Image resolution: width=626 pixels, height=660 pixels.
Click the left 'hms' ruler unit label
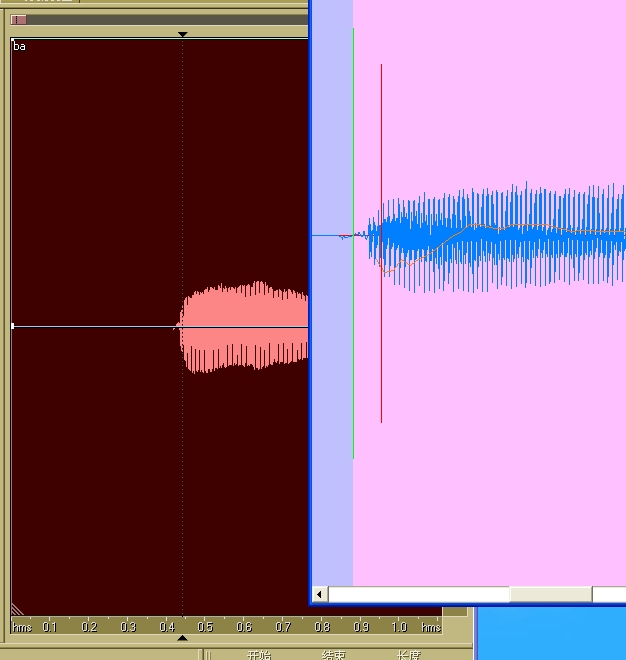click(x=22, y=627)
